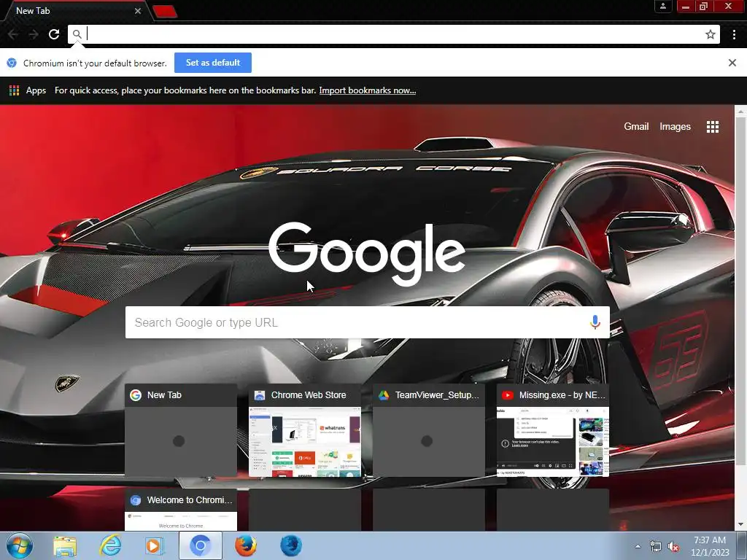The width and height of the screenshot is (747, 560).
Task: Open Windows Explorer from taskbar
Action: click(65, 546)
